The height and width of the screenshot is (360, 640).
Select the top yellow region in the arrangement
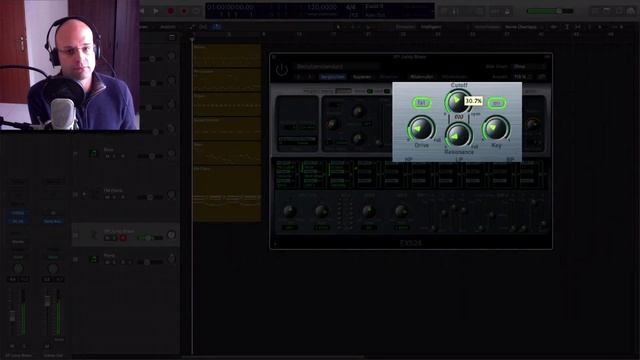[227, 55]
